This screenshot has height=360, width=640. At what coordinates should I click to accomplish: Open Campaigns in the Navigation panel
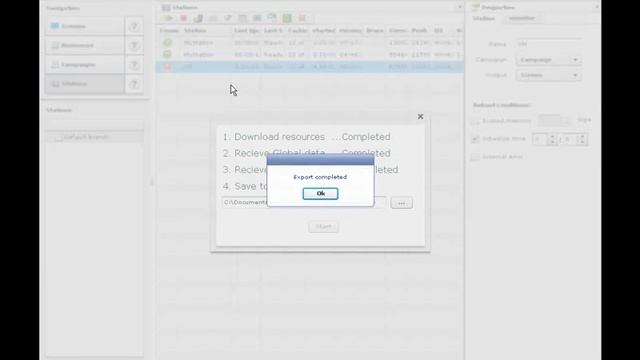[85, 64]
